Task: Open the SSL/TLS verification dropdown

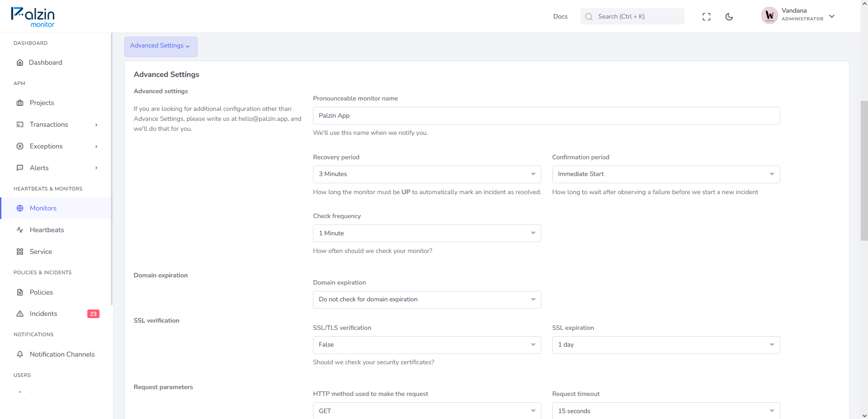Action: tap(427, 345)
